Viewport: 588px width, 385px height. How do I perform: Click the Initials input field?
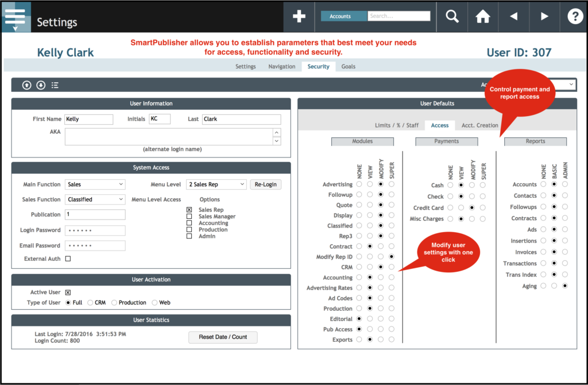tap(160, 119)
